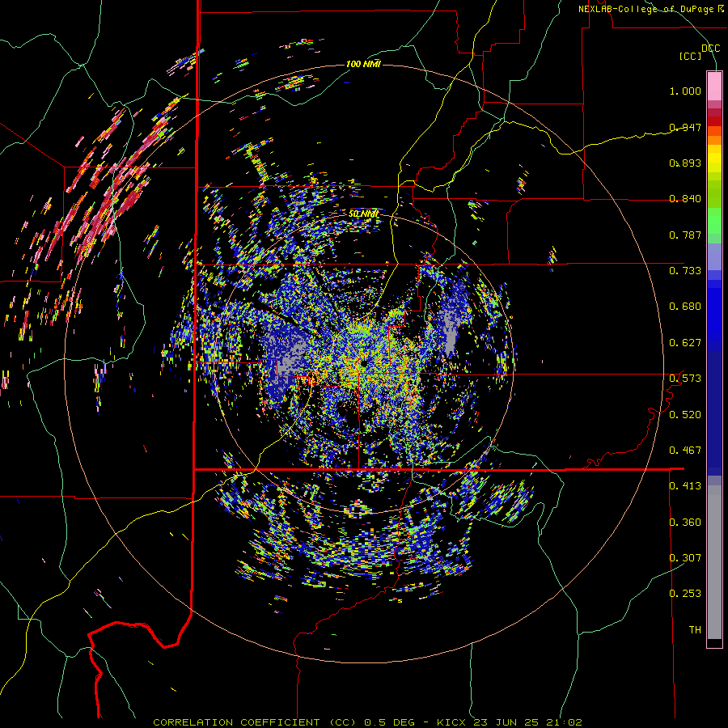The image size is (728, 728).
Task: Click the black radar site center dot
Action: click(x=365, y=363)
